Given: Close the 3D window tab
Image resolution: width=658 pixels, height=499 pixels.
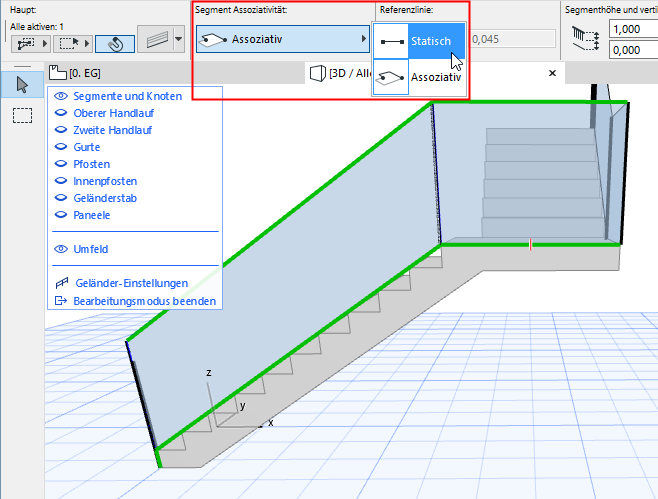Looking at the screenshot, I should [x=552, y=73].
